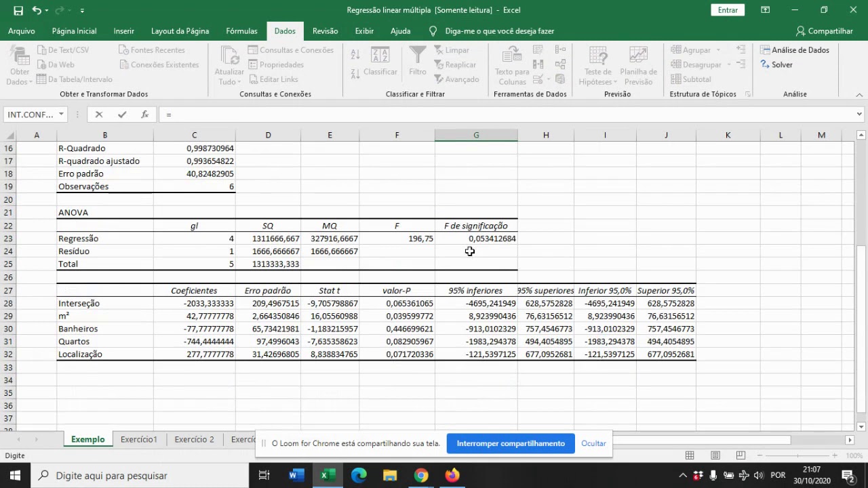Open the Ribbon Display Options icon
The height and width of the screenshot is (488, 868).
pyautogui.click(x=765, y=10)
